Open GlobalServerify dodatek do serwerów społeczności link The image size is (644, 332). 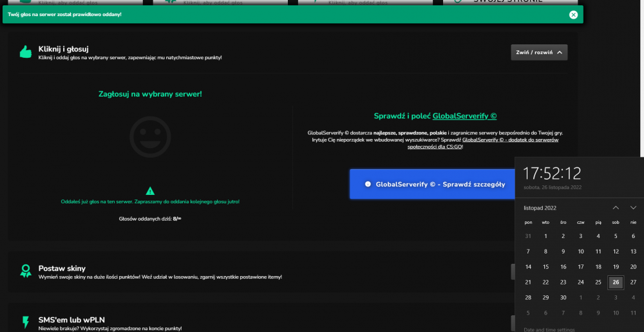click(x=484, y=143)
